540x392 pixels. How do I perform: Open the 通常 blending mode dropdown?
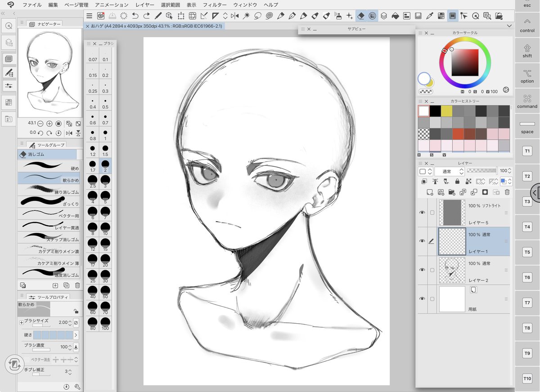coord(450,171)
